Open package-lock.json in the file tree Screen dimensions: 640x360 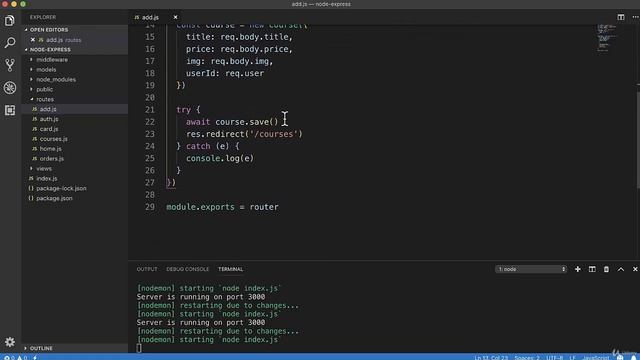click(x=61, y=188)
